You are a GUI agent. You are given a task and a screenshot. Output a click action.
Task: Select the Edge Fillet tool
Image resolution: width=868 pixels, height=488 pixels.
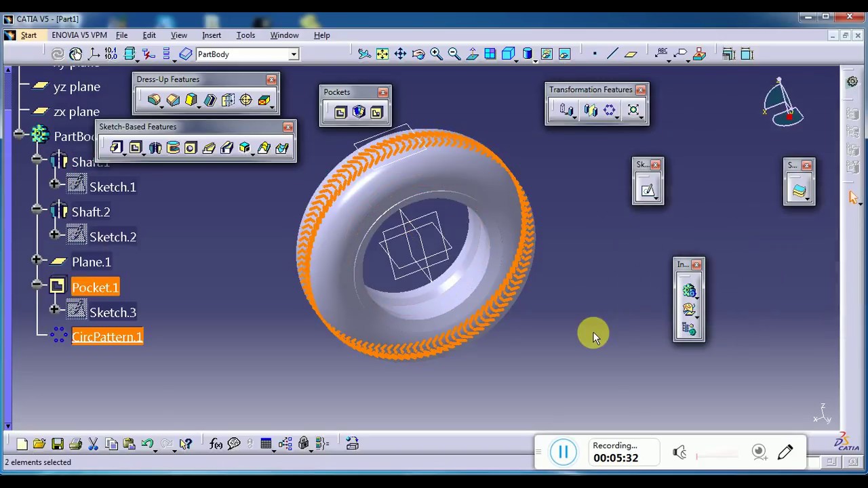click(154, 100)
